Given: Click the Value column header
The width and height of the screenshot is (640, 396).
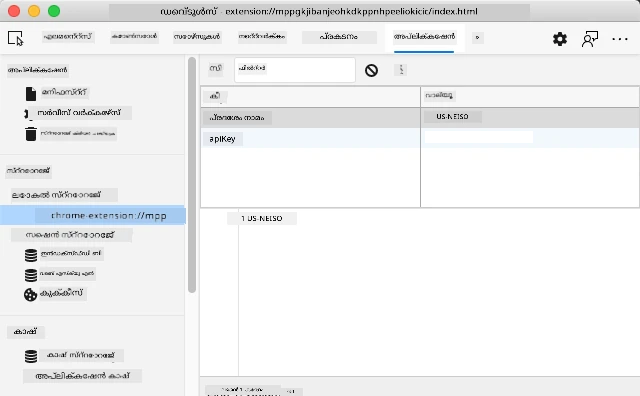Looking at the screenshot, I should coord(530,96).
